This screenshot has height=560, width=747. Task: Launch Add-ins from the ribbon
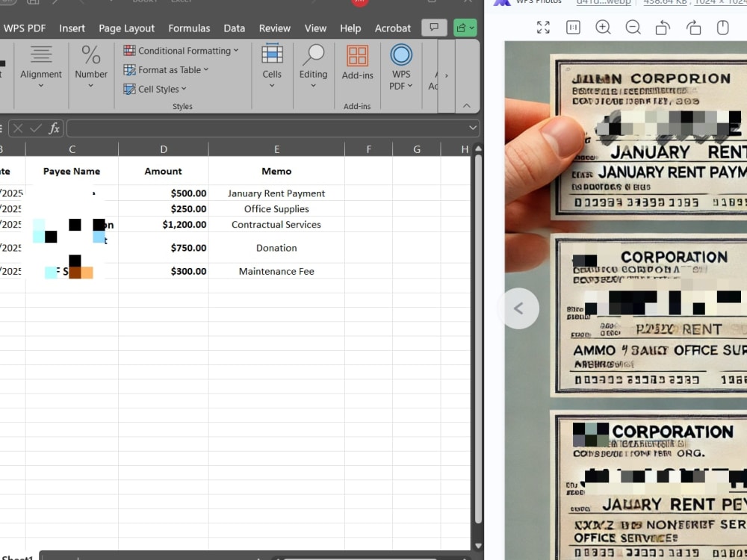click(357, 63)
